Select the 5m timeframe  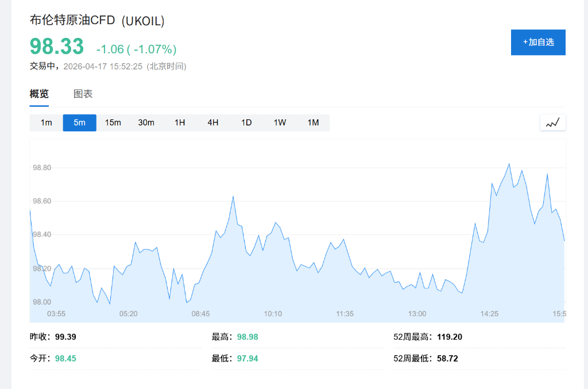pyautogui.click(x=79, y=122)
